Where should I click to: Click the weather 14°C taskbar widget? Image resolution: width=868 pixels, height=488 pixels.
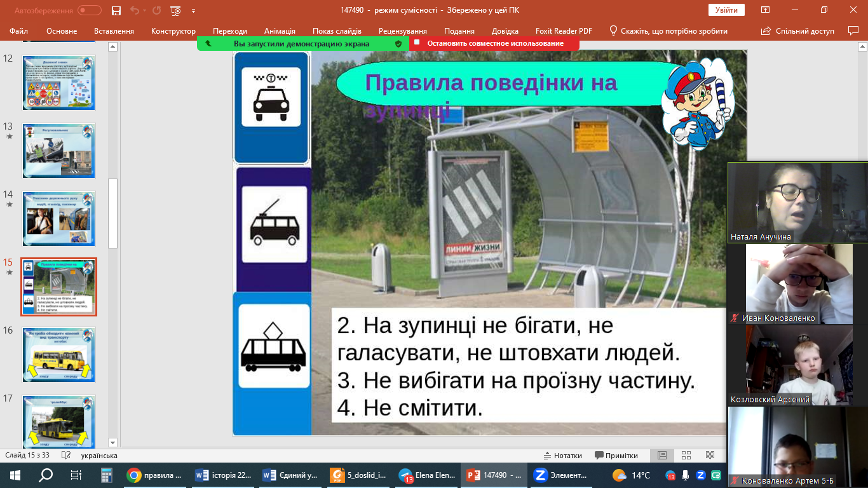pos(630,475)
